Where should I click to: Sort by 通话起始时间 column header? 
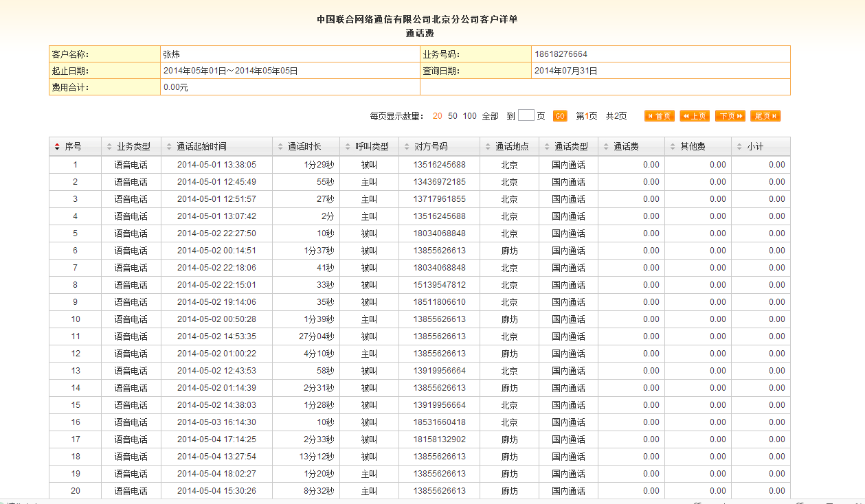coord(201,147)
